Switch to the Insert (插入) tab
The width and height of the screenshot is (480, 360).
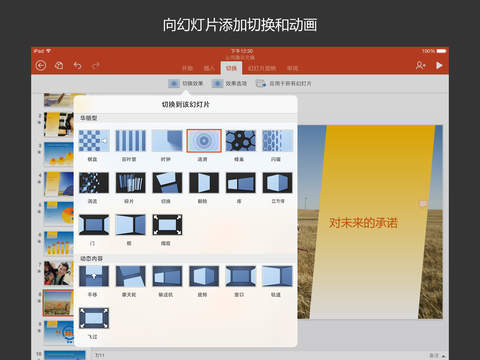pyautogui.click(x=209, y=68)
